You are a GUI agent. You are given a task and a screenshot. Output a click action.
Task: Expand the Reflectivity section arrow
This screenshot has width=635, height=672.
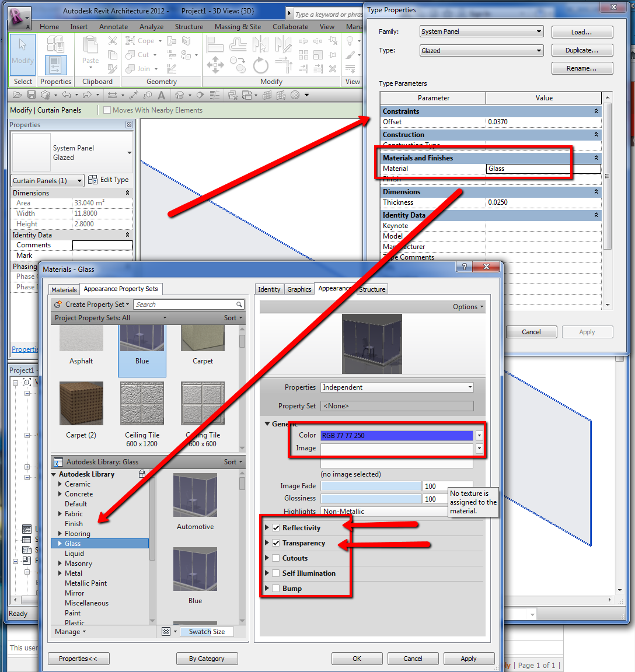267,527
